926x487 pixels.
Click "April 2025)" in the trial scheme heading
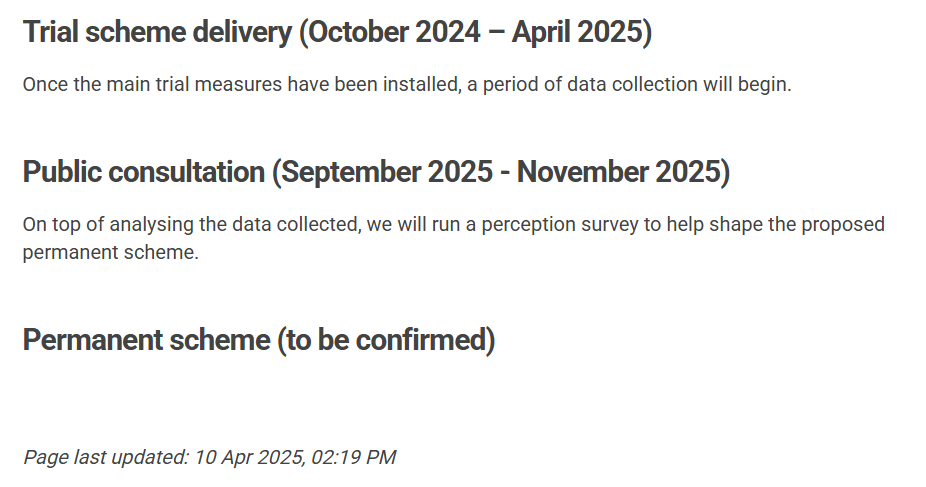[x=582, y=32]
